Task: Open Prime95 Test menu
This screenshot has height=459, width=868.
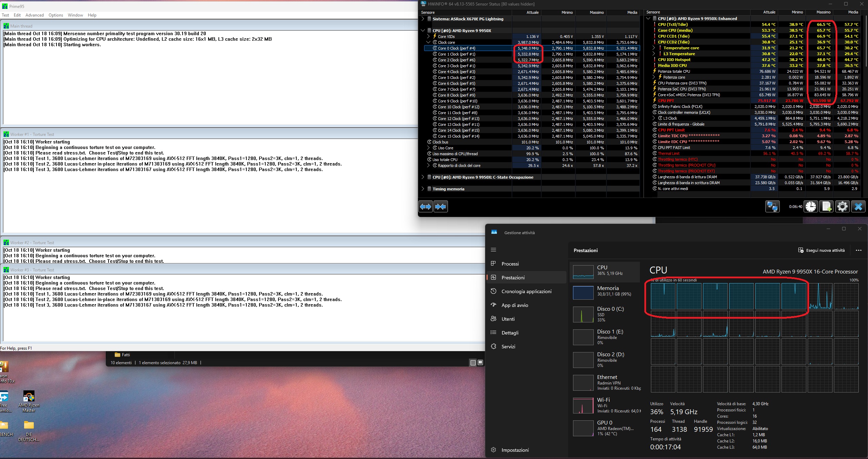Action: coord(6,15)
